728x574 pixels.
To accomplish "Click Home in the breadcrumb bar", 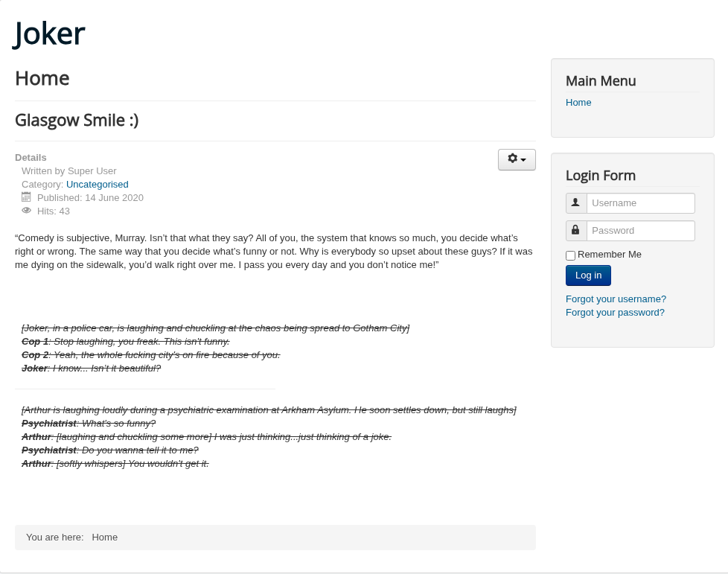I will click(104, 538).
